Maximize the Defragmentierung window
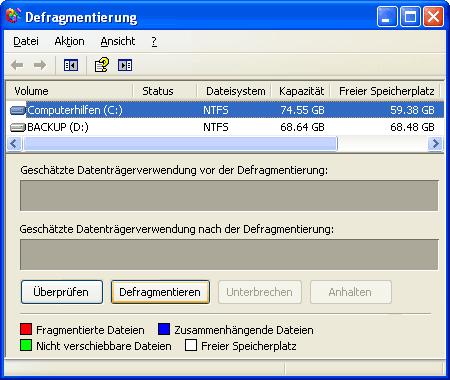 pyautogui.click(x=410, y=16)
